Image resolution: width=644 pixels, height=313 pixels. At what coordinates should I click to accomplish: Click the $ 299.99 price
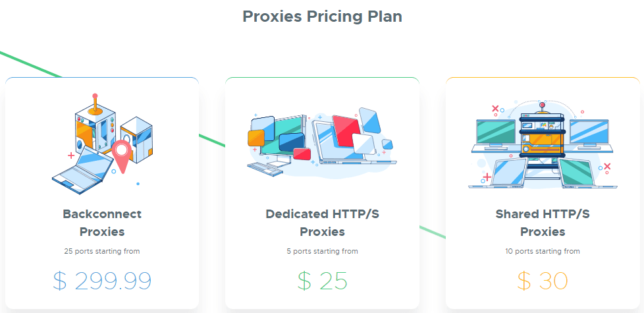coord(102,281)
